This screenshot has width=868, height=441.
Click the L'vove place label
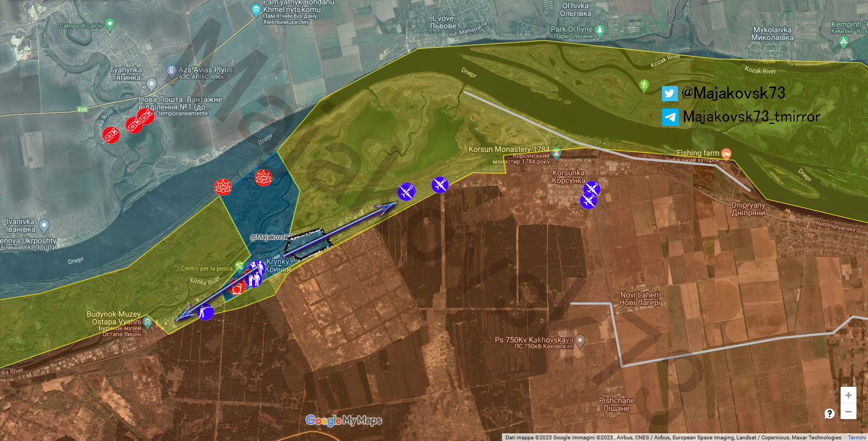pos(443,22)
